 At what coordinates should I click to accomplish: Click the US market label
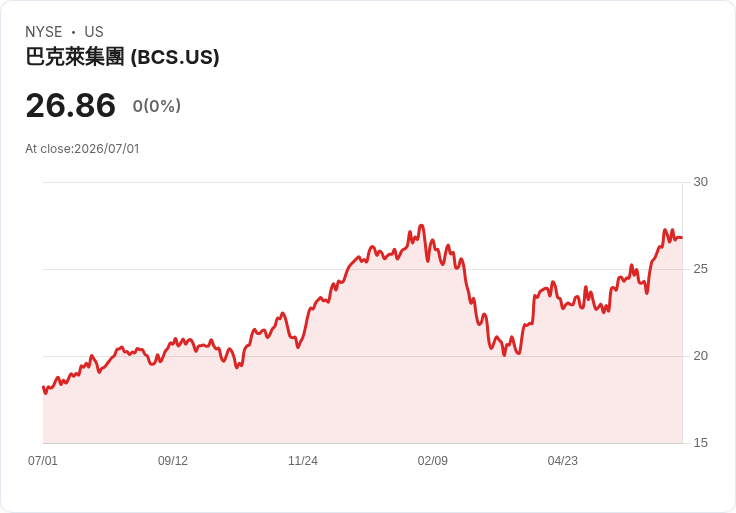(94, 32)
